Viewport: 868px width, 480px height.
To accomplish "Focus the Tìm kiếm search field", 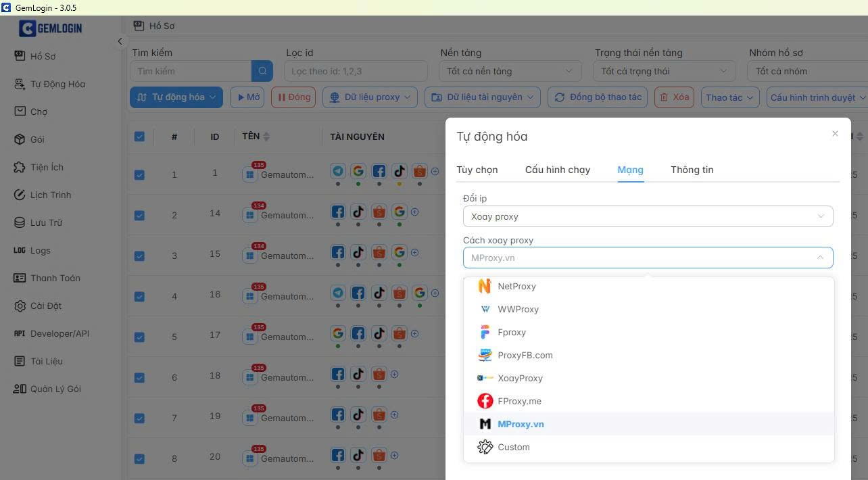I will 191,71.
